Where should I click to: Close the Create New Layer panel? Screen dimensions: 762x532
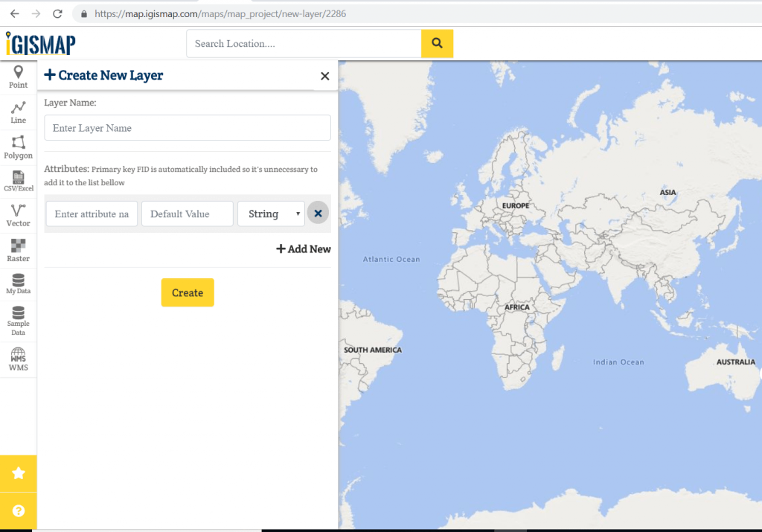point(324,76)
